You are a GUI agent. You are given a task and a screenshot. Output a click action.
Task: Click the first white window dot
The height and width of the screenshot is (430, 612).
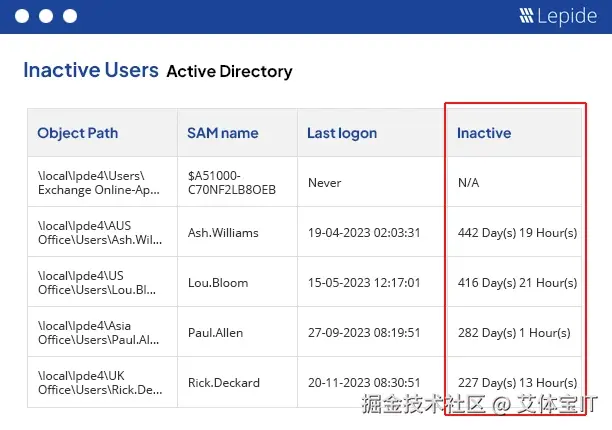pos(22,16)
